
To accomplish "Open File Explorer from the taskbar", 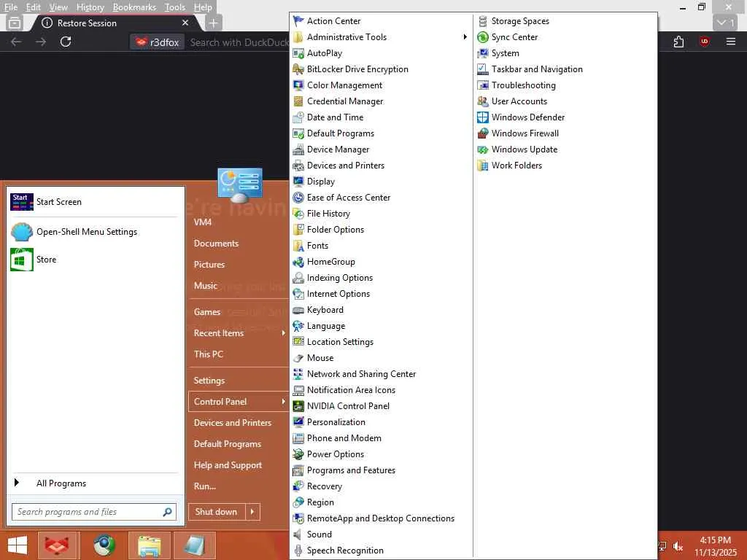I will 149,546.
